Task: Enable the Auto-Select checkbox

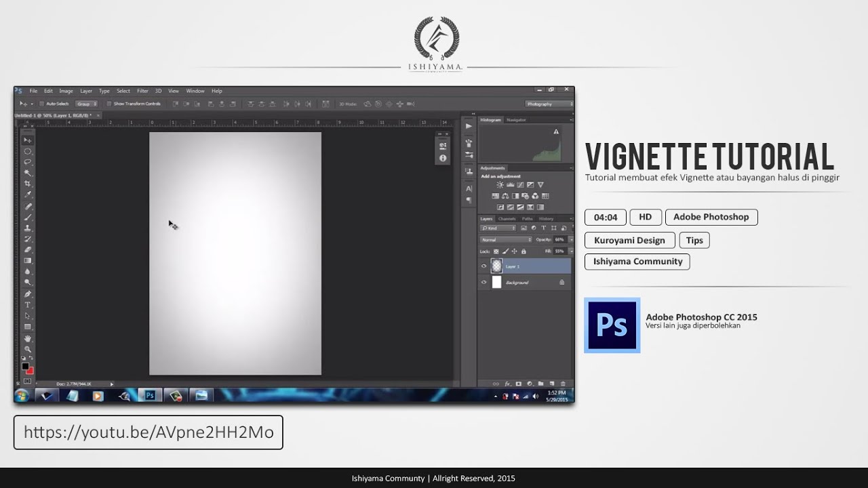Action: pos(41,104)
